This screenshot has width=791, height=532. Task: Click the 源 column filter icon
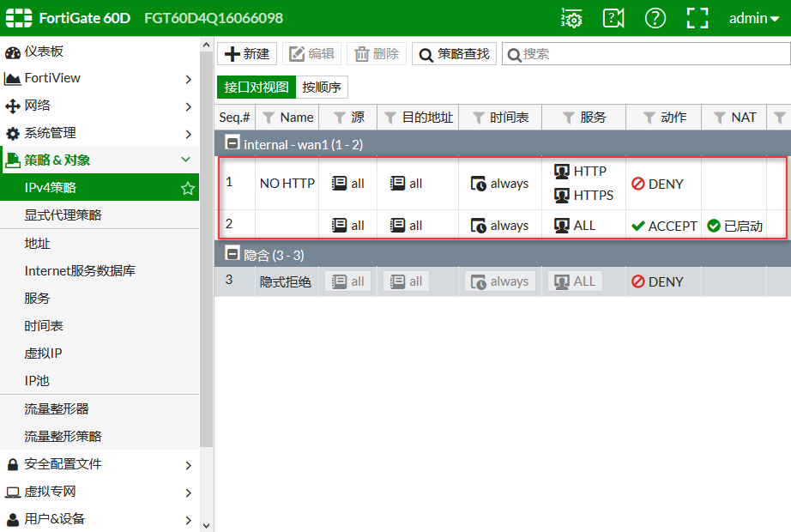[340, 118]
